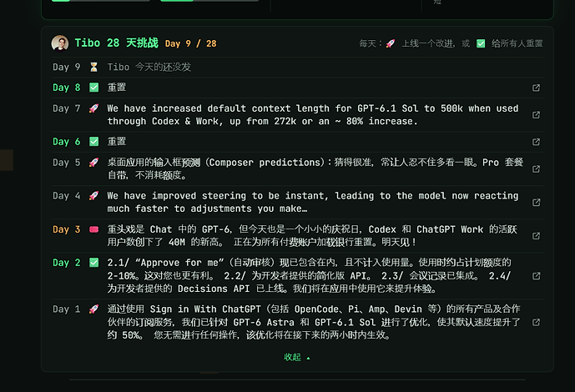The image size is (575, 392).
Task: Click the Approve for me description text
Action: pos(309,275)
